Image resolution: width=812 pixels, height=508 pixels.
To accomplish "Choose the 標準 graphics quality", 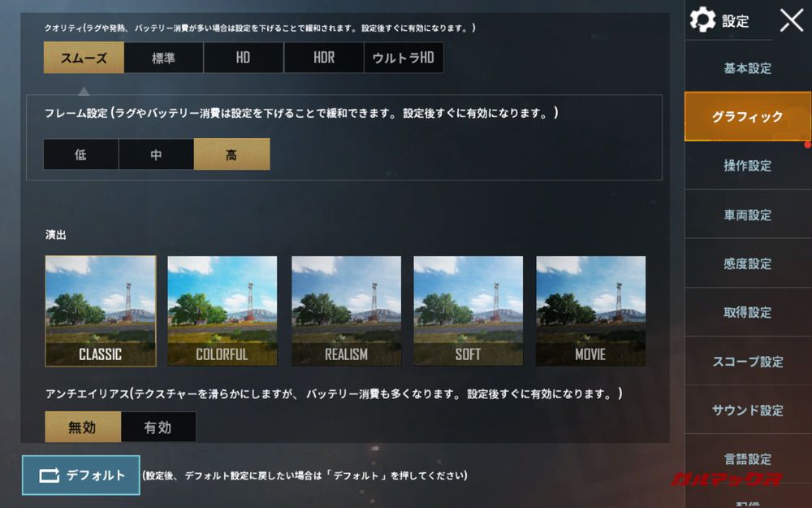I will click(x=164, y=58).
